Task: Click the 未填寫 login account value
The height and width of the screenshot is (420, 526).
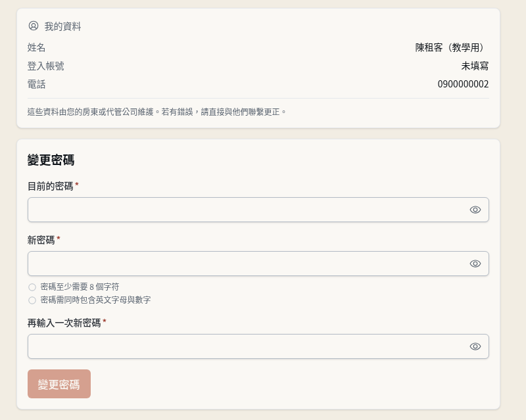Action: tap(475, 66)
